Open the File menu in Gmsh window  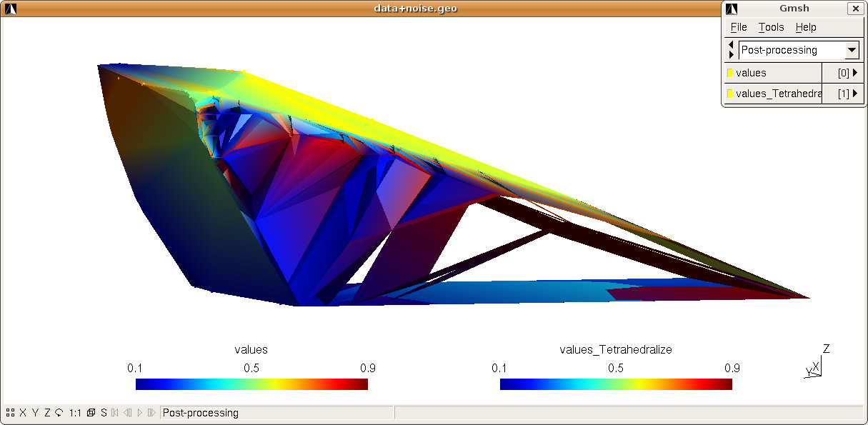(739, 27)
